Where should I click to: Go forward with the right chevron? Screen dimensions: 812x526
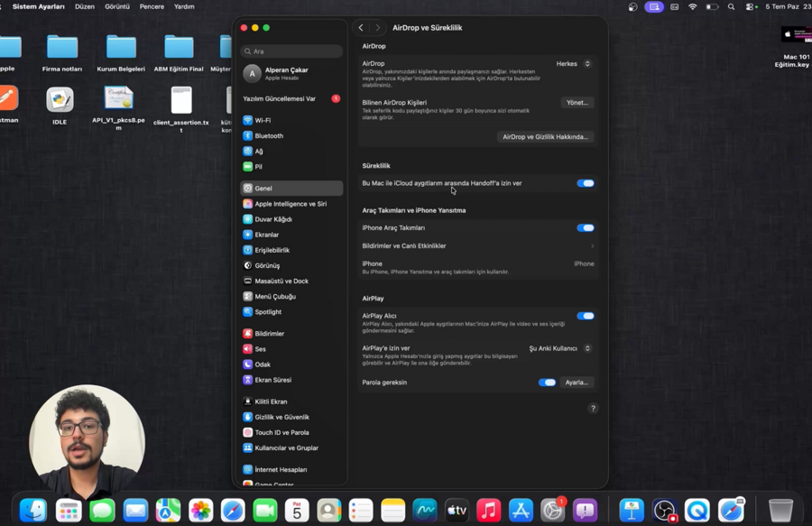click(377, 28)
